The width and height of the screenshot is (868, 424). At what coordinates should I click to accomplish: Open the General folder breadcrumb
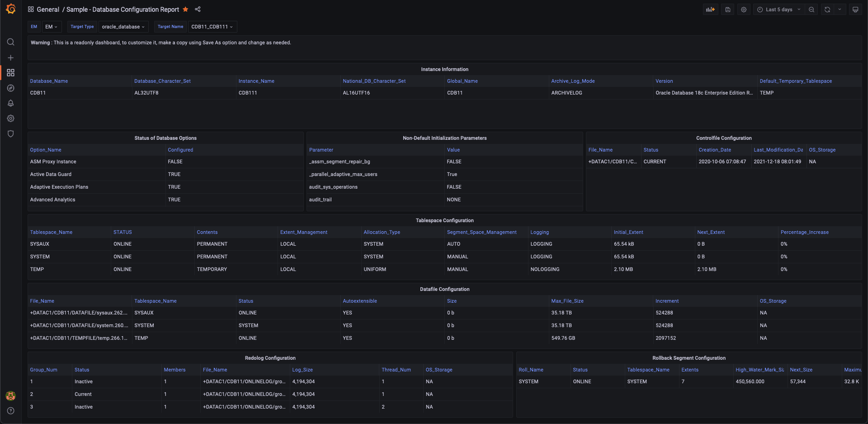pyautogui.click(x=48, y=9)
